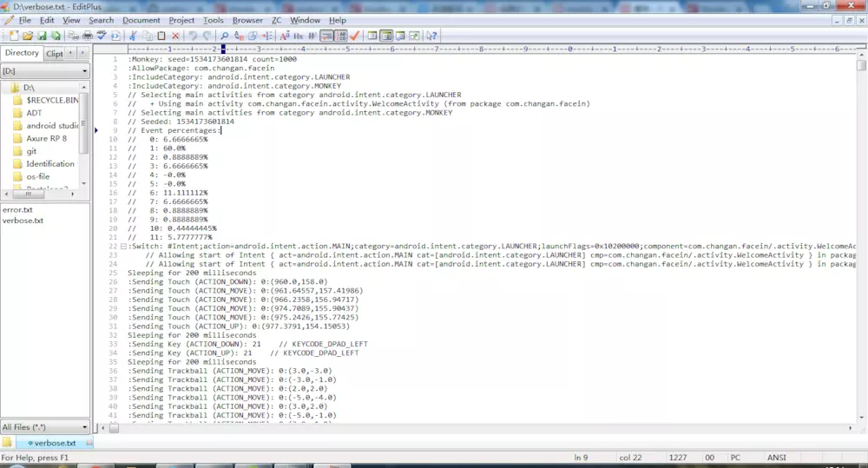868x468 pixels.
Task: Open the Edit menu
Action: [x=47, y=20]
